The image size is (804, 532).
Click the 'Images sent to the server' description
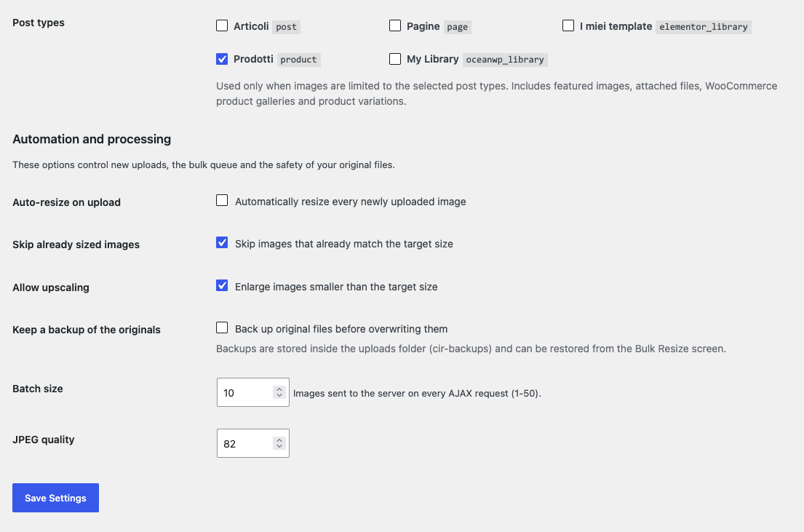(417, 393)
